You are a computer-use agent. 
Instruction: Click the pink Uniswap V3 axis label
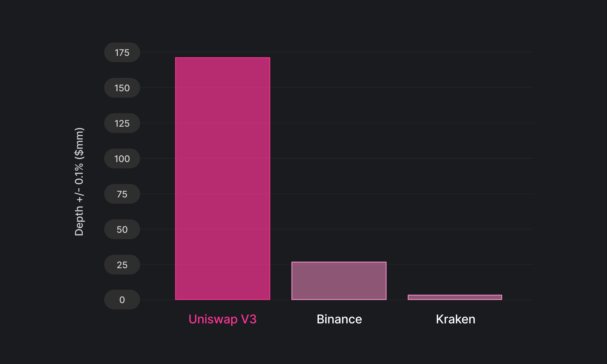coord(223,319)
